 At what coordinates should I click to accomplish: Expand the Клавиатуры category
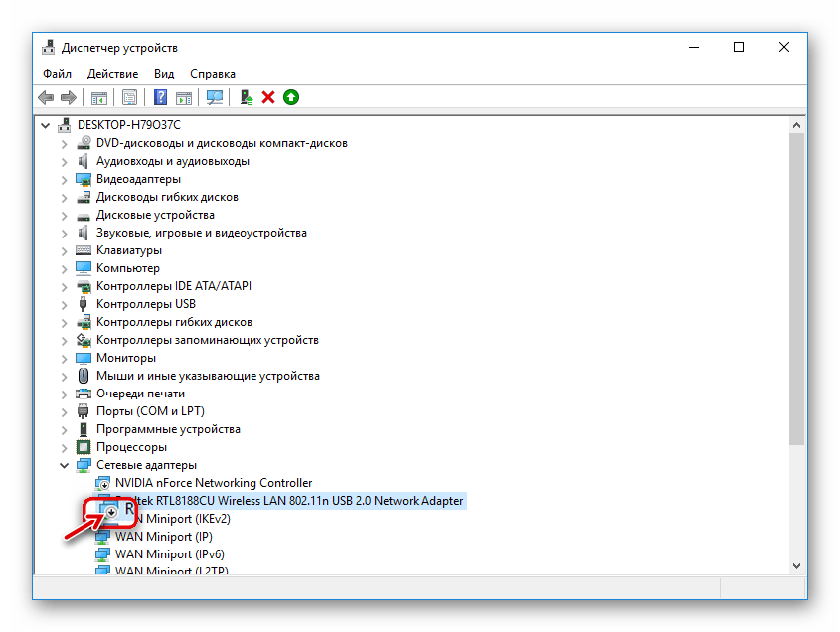(65, 251)
